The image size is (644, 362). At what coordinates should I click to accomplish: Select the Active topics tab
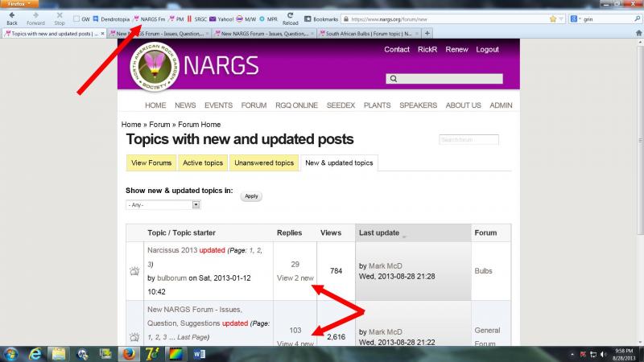tap(203, 162)
